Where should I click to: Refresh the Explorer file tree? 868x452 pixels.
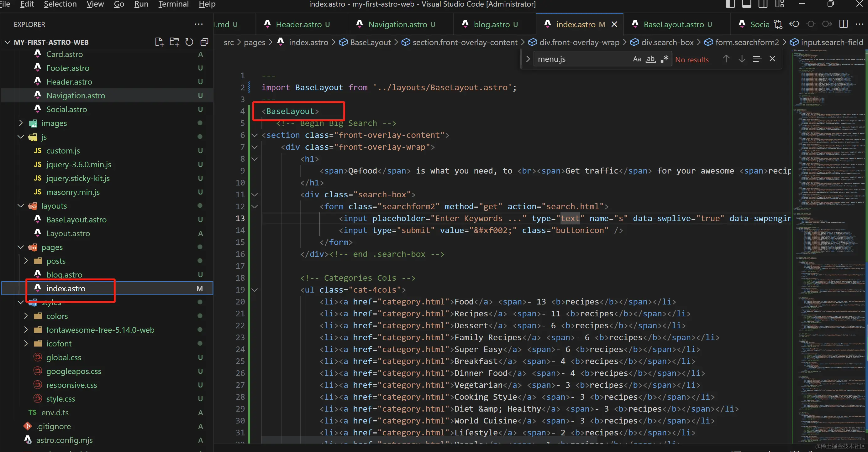pos(189,42)
